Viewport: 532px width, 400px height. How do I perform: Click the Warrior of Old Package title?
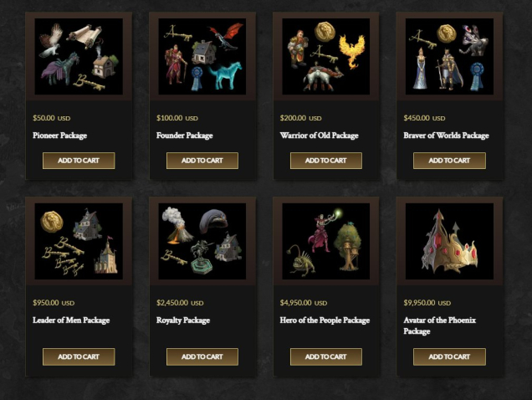coord(320,136)
